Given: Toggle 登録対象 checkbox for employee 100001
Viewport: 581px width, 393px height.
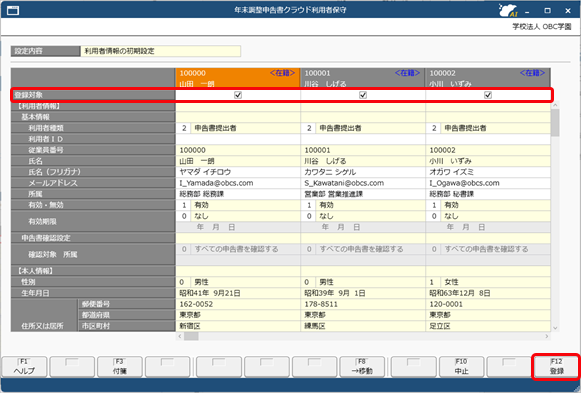Looking at the screenshot, I should (363, 95).
